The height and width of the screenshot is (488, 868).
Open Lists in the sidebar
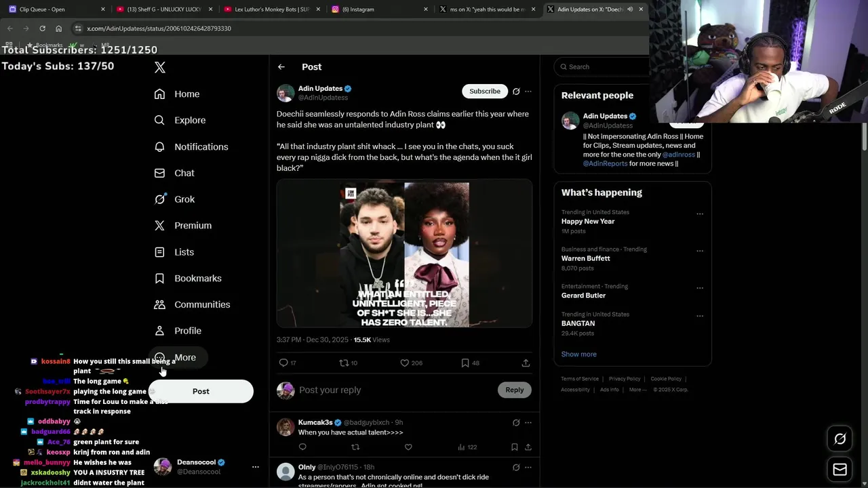coord(174,252)
